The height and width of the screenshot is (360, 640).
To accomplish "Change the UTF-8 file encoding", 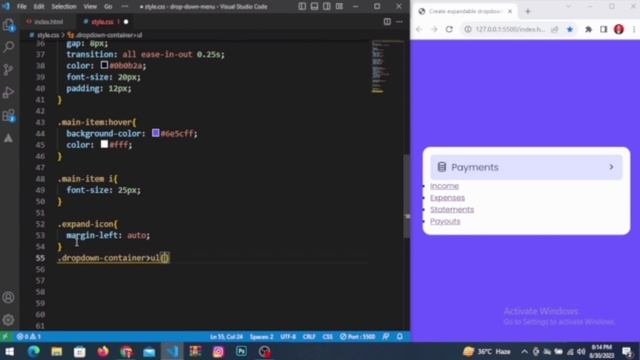I will [x=288, y=337].
